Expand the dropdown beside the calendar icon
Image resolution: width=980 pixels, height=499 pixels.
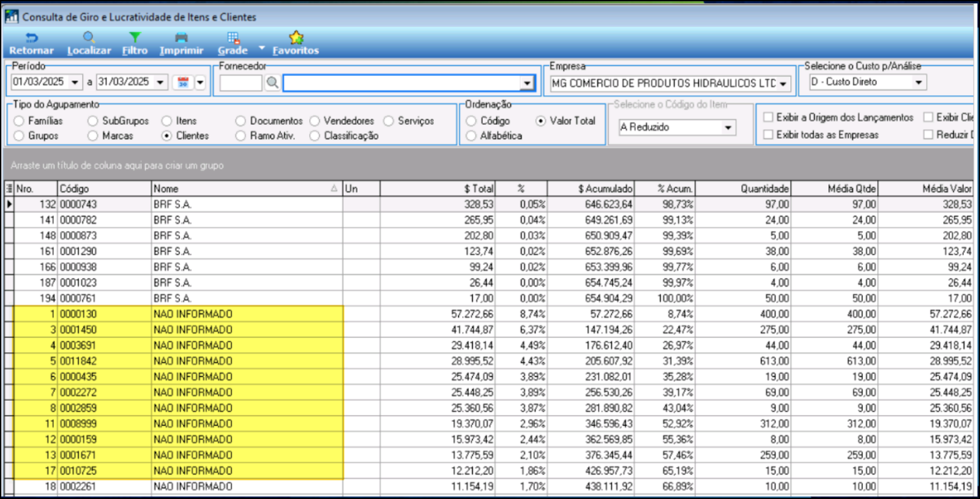[200, 82]
